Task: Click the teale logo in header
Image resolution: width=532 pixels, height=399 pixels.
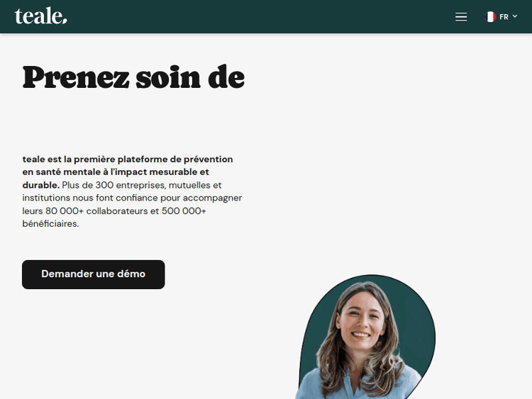Action: click(40, 16)
